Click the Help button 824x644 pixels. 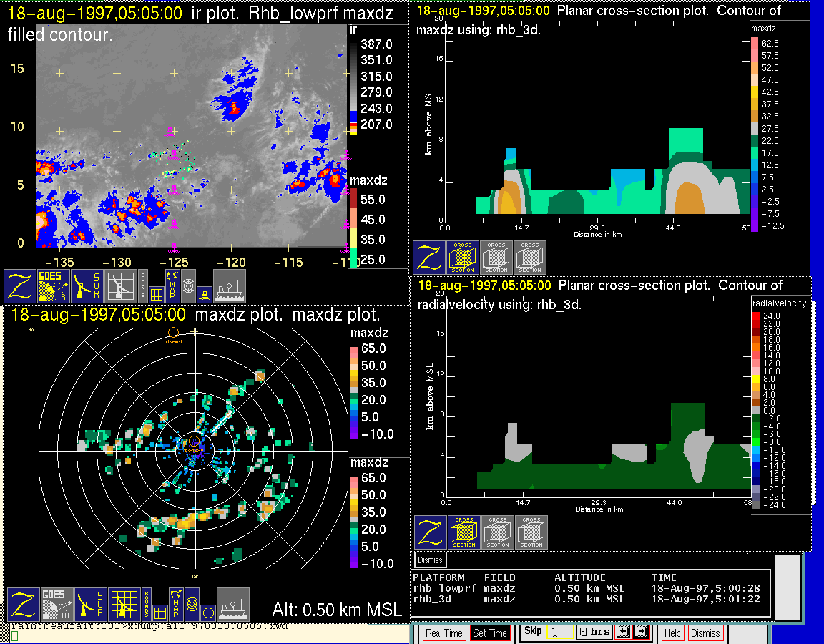[x=672, y=633]
